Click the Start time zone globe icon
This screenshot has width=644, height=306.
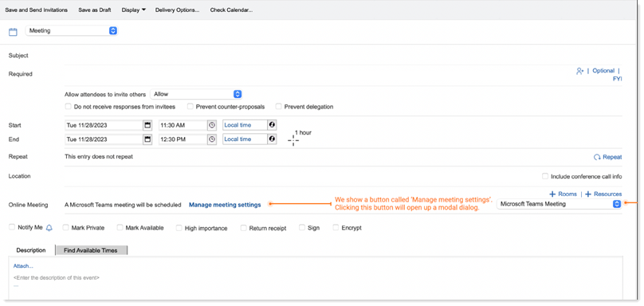tap(272, 125)
